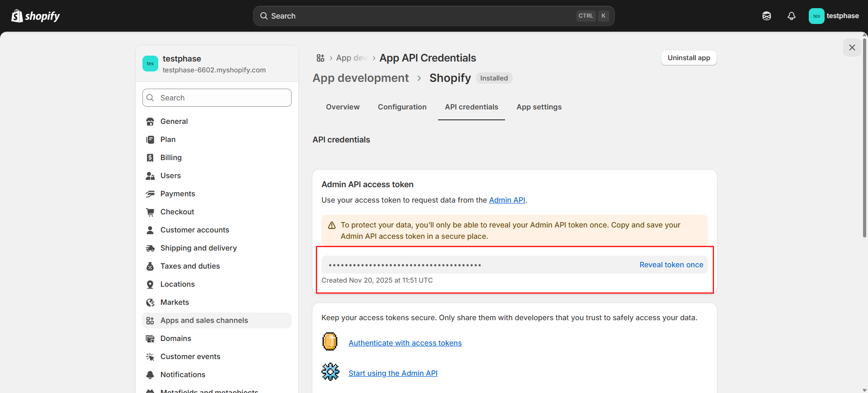Image resolution: width=868 pixels, height=393 pixels.
Task: Click the Locations pin icon
Action: coord(150,284)
